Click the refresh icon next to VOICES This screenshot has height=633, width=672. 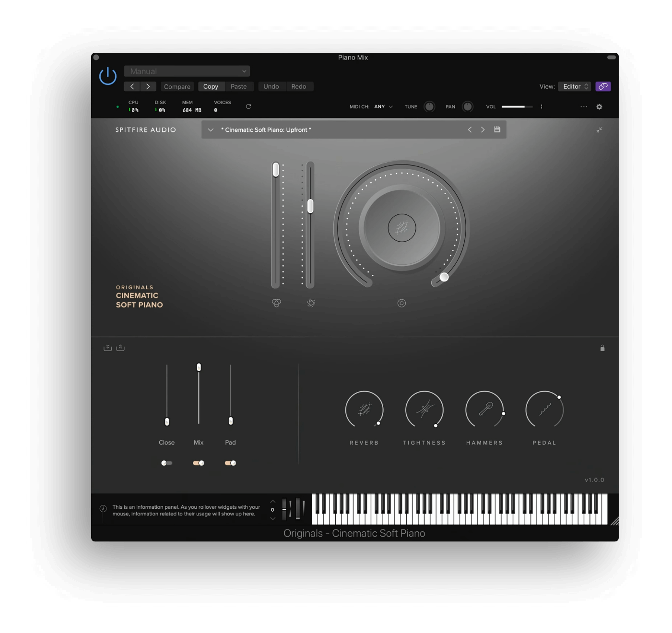coord(248,106)
